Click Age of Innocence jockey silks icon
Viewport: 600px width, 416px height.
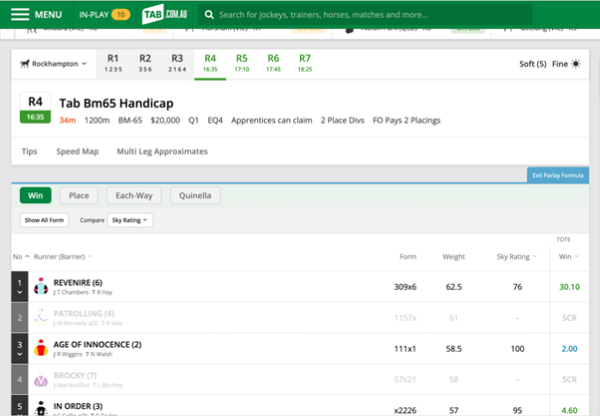click(x=41, y=348)
